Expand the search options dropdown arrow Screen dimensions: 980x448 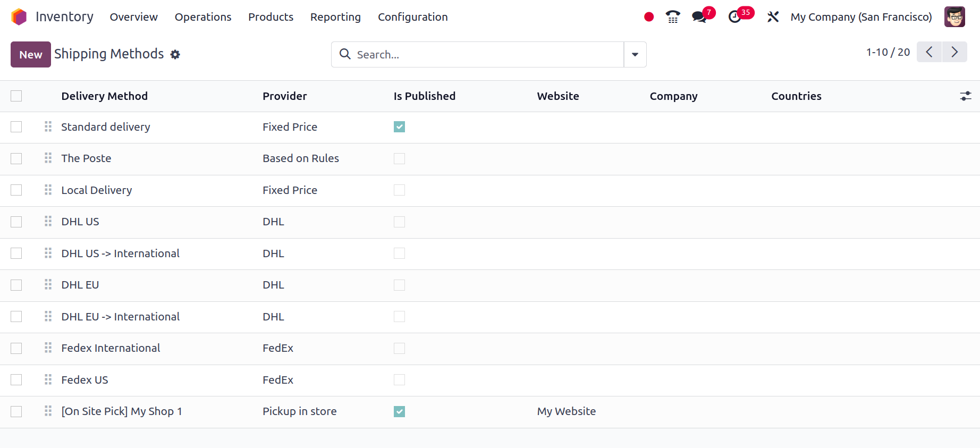(635, 55)
